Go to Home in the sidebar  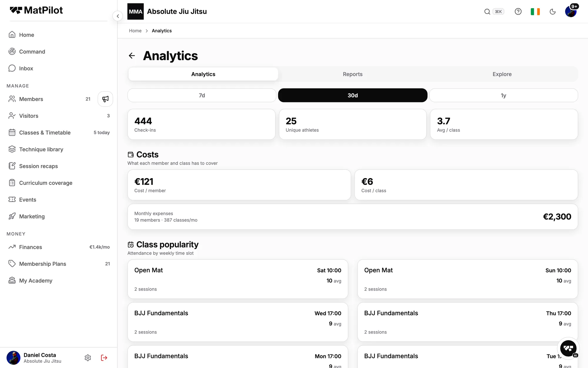pos(59,35)
